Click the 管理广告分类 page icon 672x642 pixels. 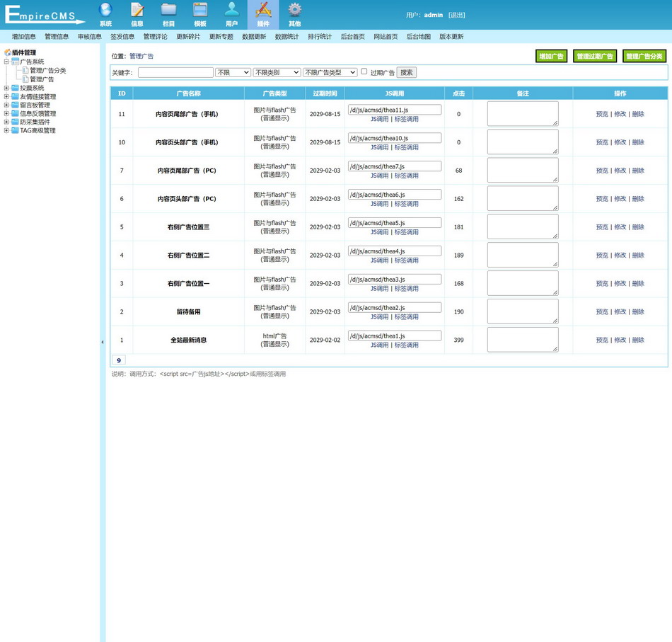(x=25, y=70)
